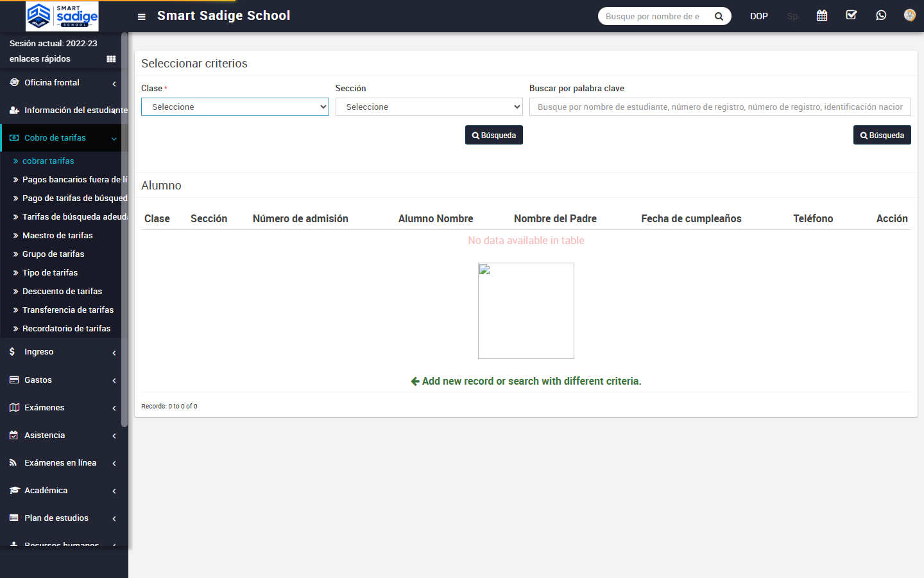Image resolution: width=924 pixels, height=578 pixels.
Task: Click the Oficina frontal sidebar icon
Action: click(14, 82)
